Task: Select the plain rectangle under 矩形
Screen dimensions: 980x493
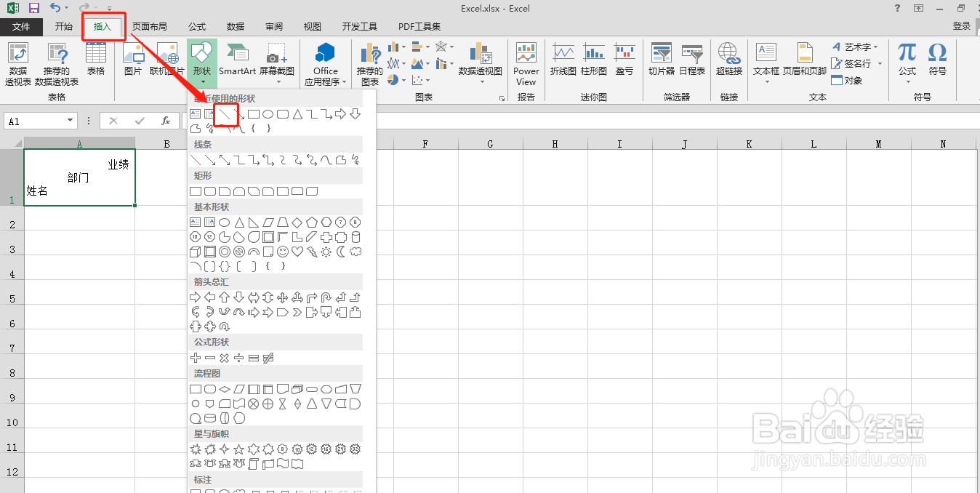Action: click(195, 191)
